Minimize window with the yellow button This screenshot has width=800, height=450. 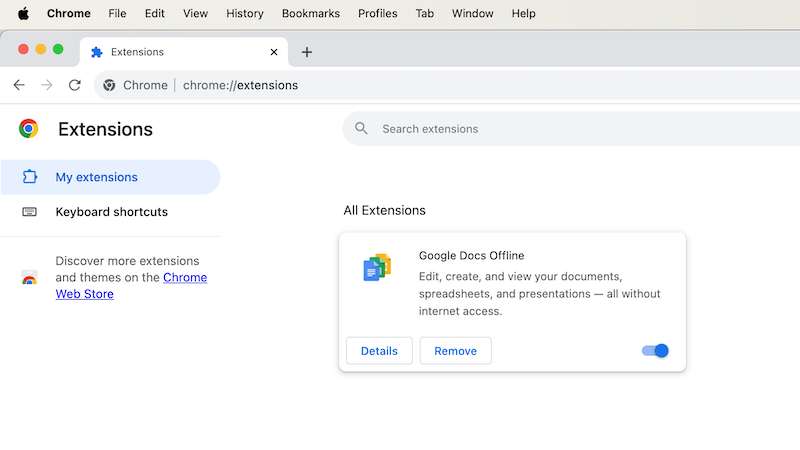(41, 49)
